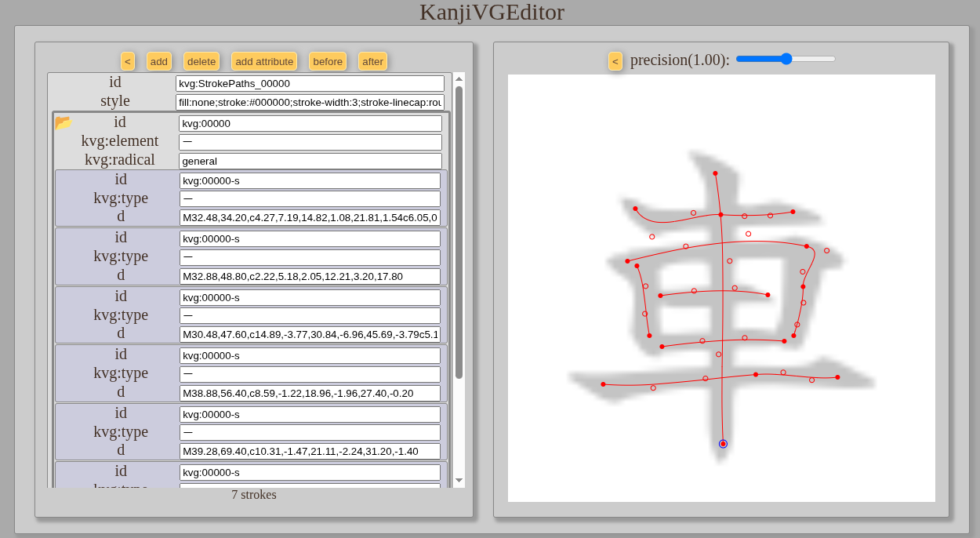Click the d field starting with M38.88,56.40
The height and width of the screenshot is (538, 980).
[x=310, y=393]
